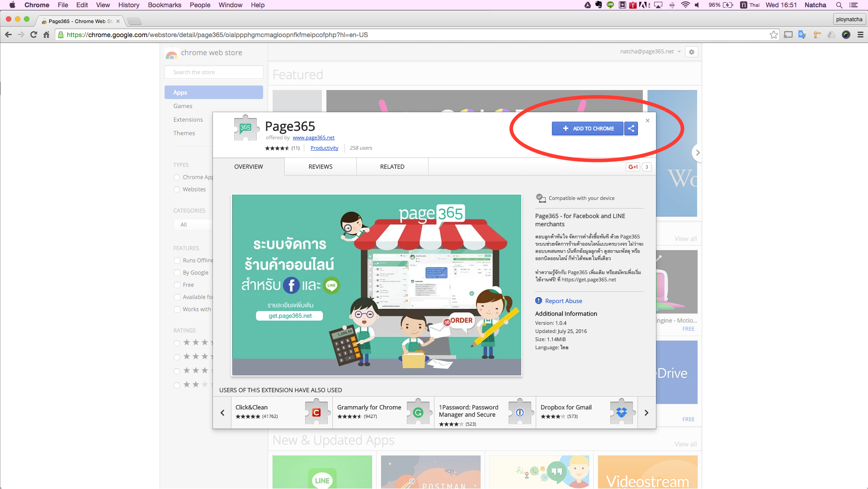Click the round dark extension icon in toolbar
Screen dimensions: 868x489
[x=846, y=35]
